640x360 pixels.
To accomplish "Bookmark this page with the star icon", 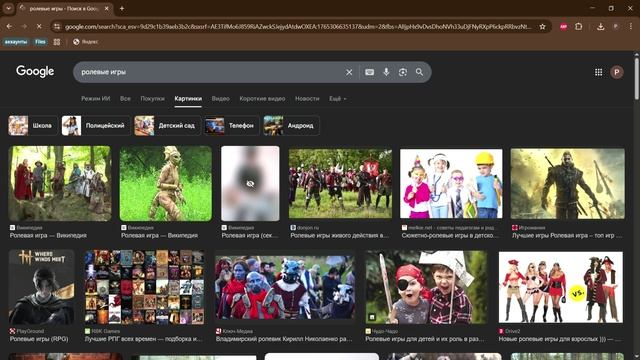I will 542,27.
